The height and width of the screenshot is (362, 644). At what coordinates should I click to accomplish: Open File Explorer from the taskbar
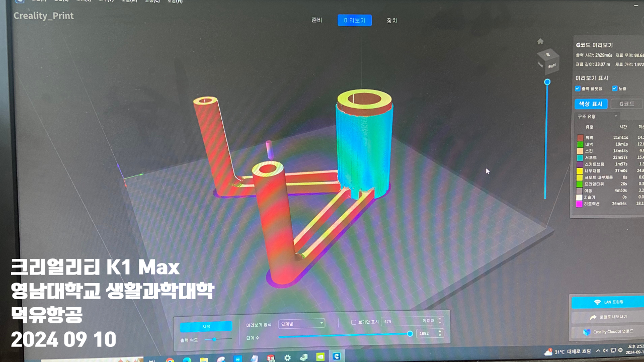pyautogui.click(x=204, y=360)
